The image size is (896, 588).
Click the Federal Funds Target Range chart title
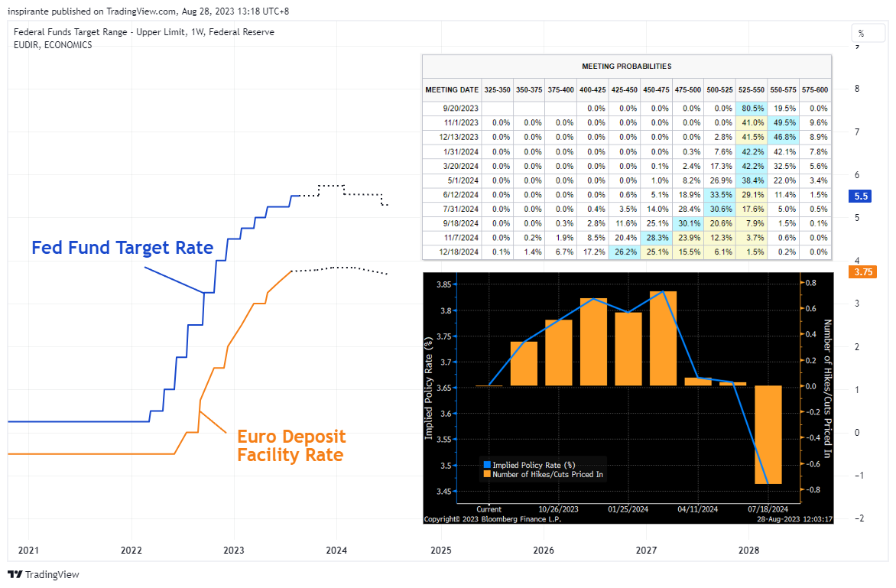(144, 32)
